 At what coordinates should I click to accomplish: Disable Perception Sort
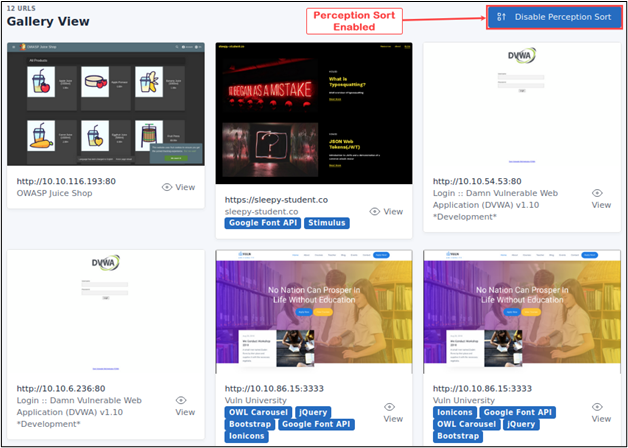(x=553, y=17)
